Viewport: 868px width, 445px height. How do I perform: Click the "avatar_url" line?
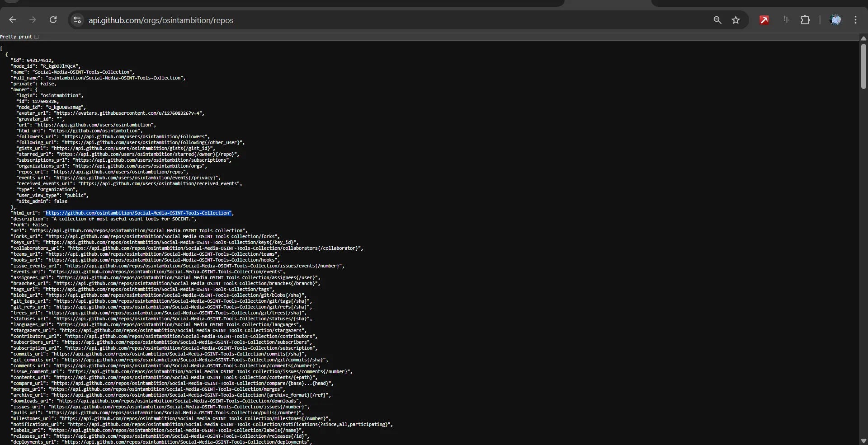click(x=110, y=113)
